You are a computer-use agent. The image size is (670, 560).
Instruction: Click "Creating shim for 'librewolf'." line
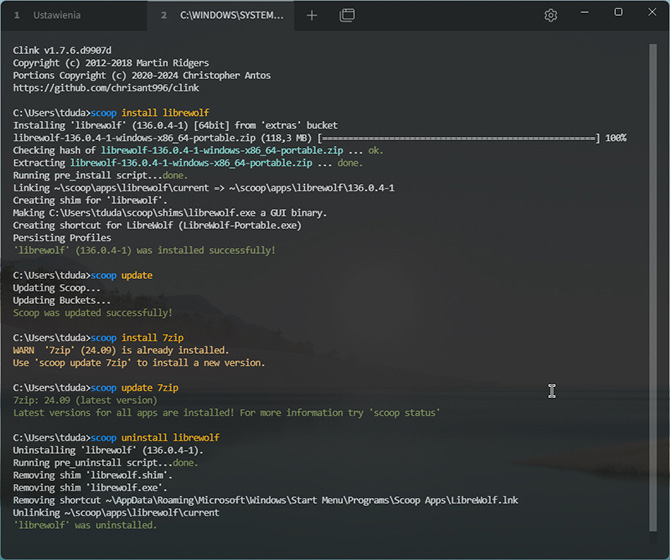(90, 200)
